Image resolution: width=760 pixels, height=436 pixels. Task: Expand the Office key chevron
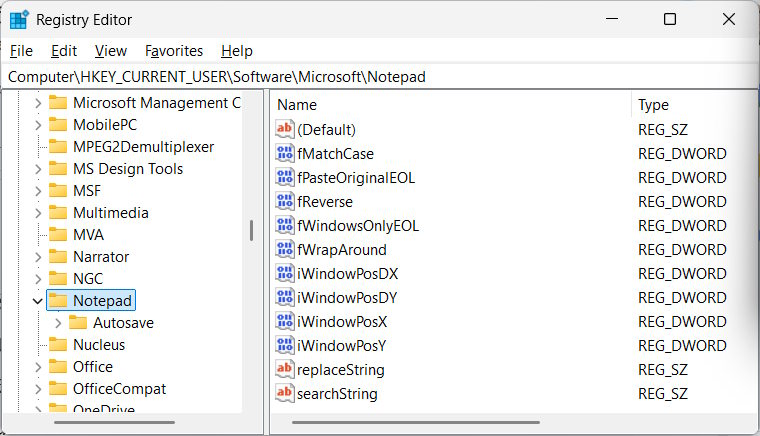38,367
